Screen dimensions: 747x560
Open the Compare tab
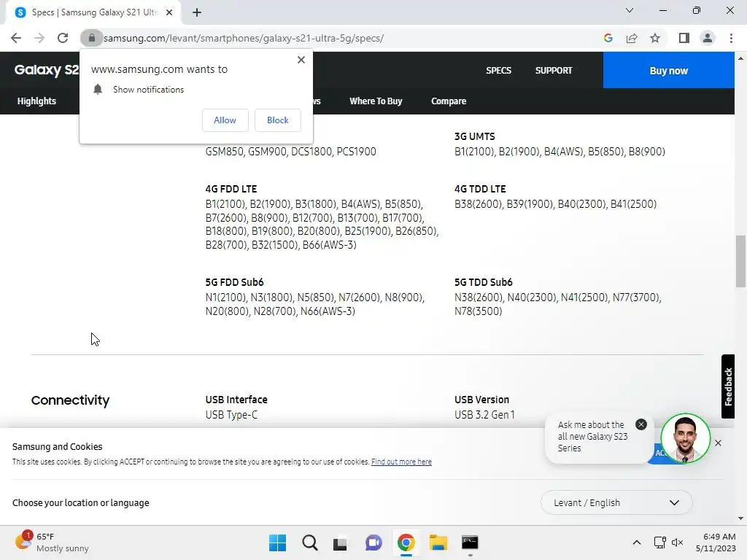449,101
